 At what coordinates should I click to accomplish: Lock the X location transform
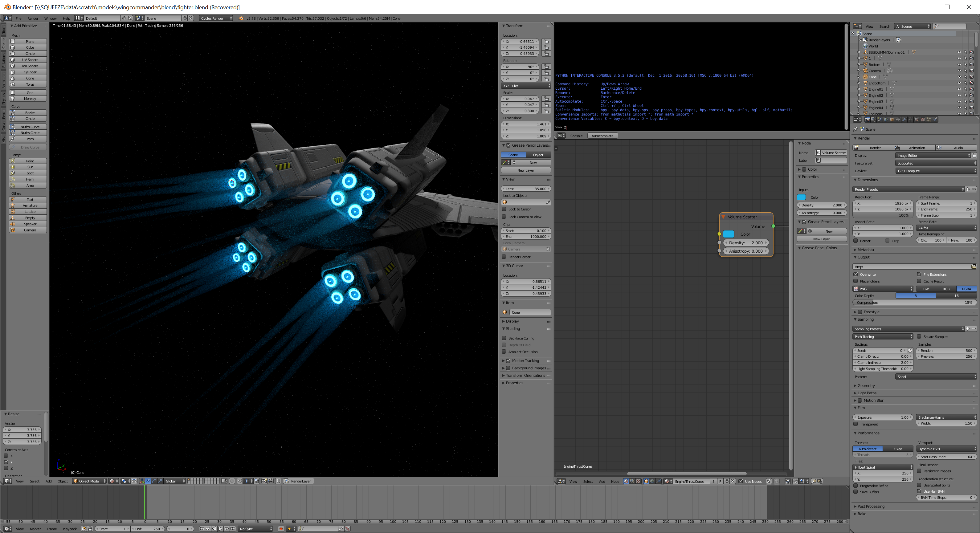[546, 42]
